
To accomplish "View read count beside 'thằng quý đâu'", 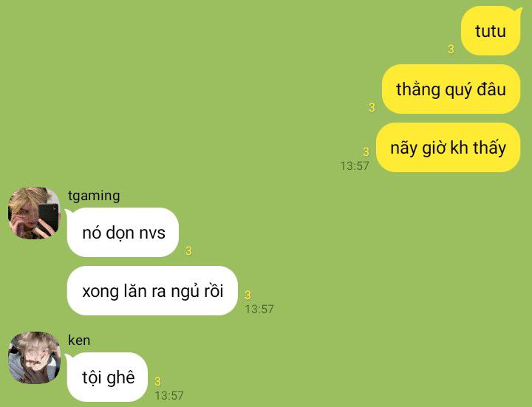I will point(372,108).
